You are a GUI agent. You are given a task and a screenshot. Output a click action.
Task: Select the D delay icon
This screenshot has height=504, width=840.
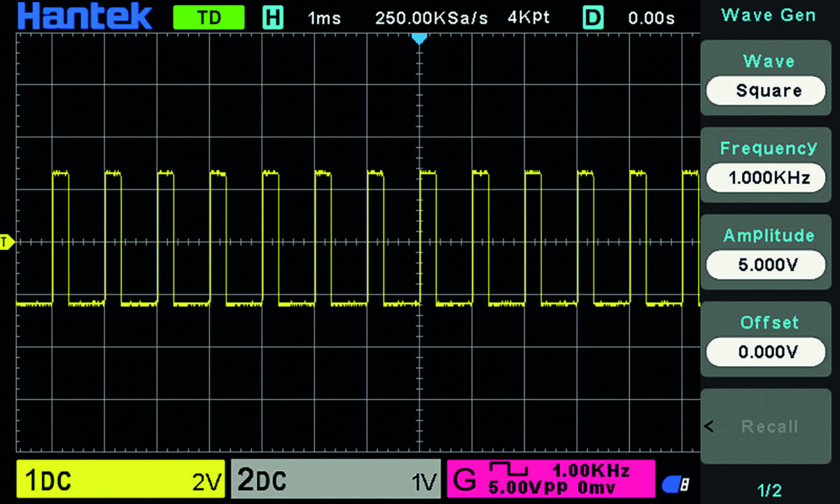pos(592,18)
